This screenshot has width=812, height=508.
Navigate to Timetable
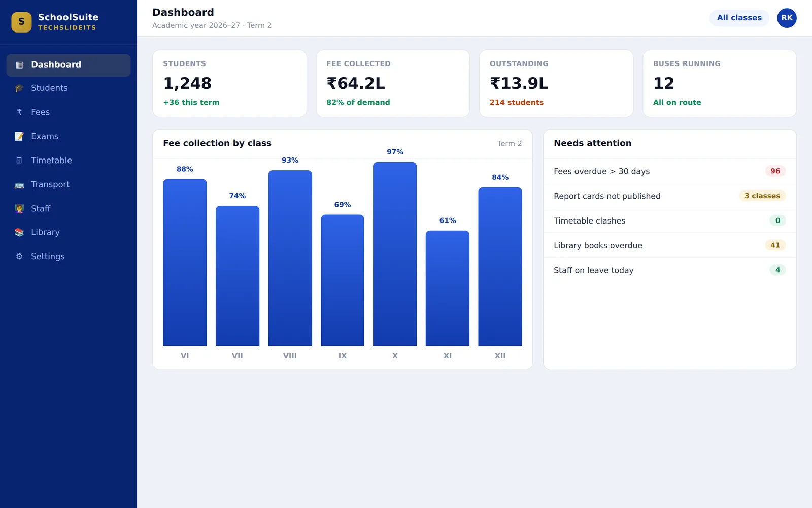click(69, 161)
